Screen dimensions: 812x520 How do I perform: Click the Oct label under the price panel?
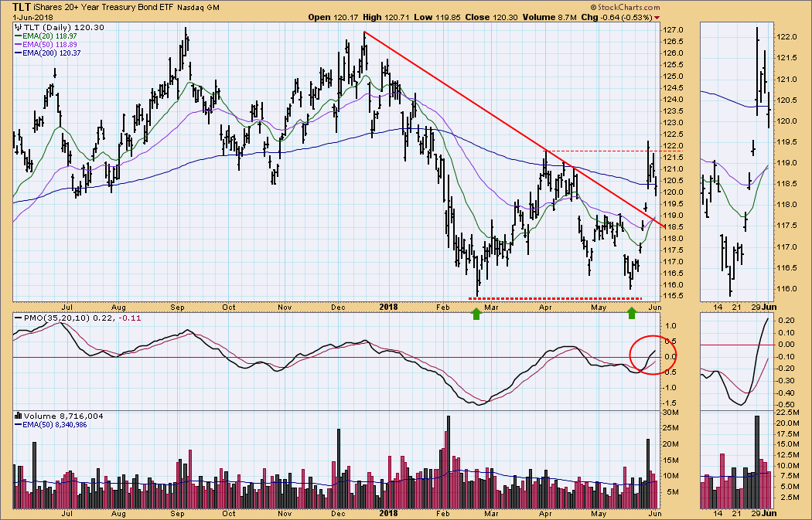click(228, 308)
